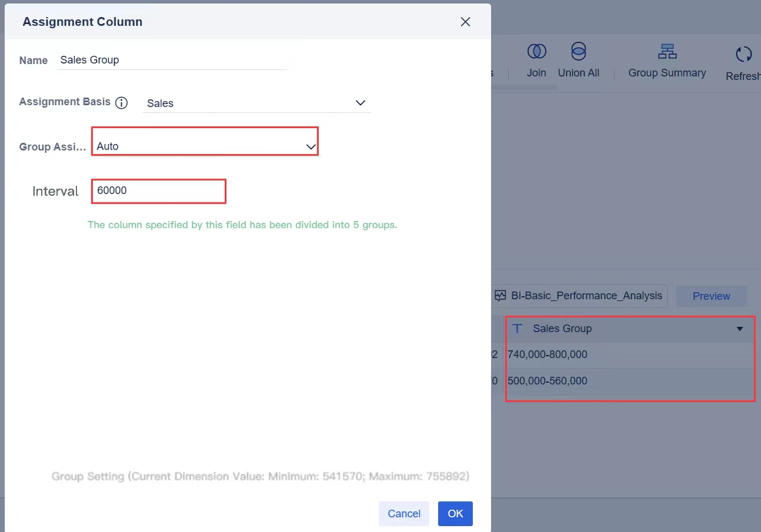This screenshot has height=532, width=761.
Task: Open the Group Summary tool
Action: (x=667, y=52)
